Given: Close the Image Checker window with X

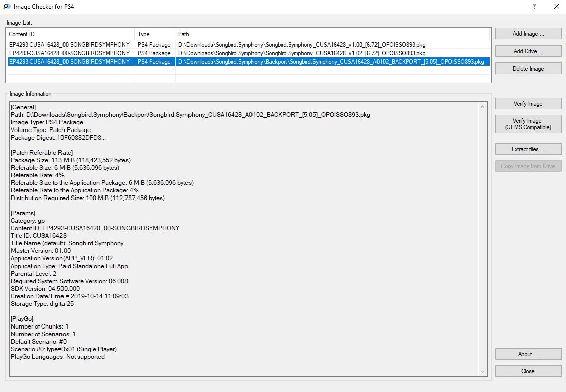Looking at the screenshot, I should pos(556,6).
